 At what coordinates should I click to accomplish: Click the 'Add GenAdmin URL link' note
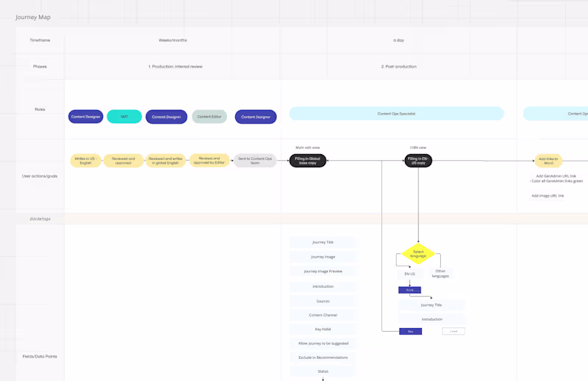[x=556, y=178]
